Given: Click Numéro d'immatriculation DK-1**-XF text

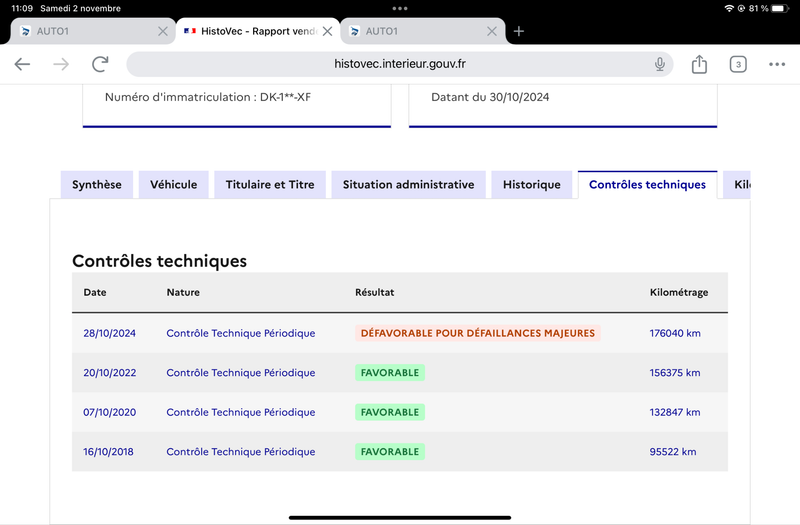Looking at the screenshot, I should [x=208, y=97].
